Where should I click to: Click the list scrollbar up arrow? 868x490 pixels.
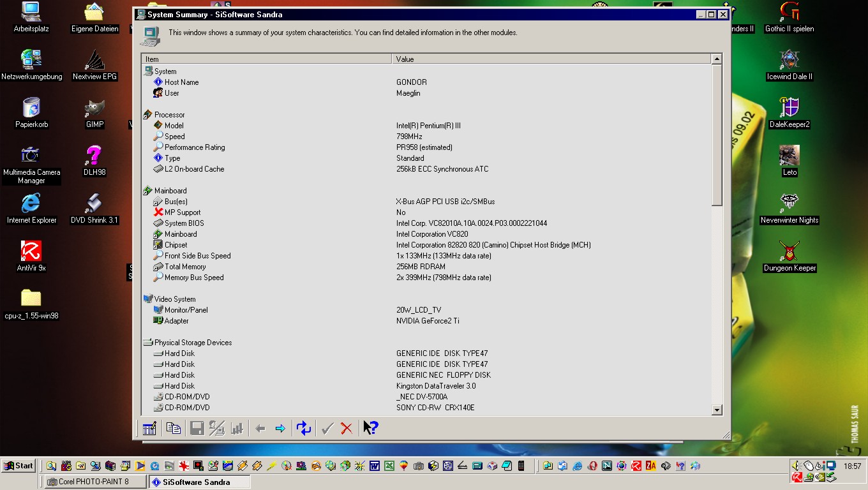(x=717, y=59)
